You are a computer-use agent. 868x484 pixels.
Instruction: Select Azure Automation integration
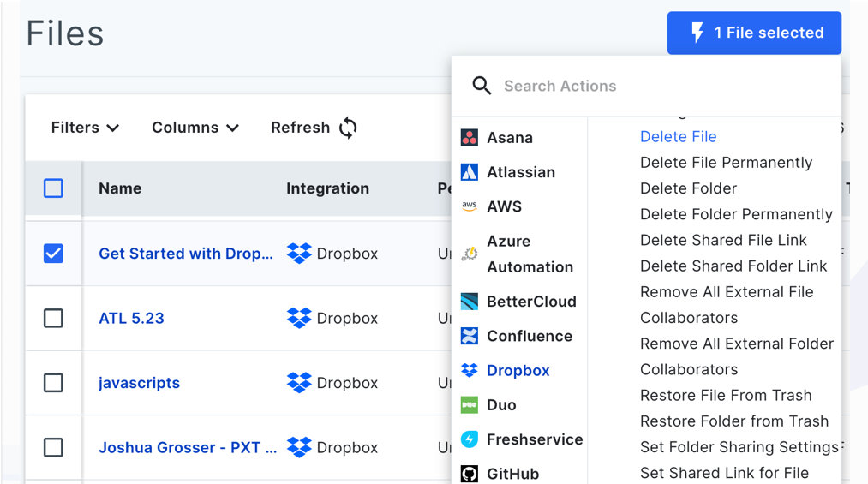coord(530,254)
